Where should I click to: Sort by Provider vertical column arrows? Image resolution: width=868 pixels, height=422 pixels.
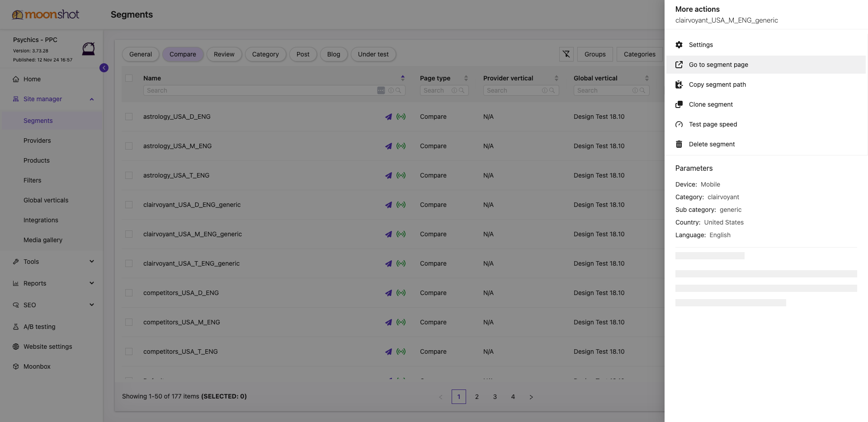click(557, 78)
